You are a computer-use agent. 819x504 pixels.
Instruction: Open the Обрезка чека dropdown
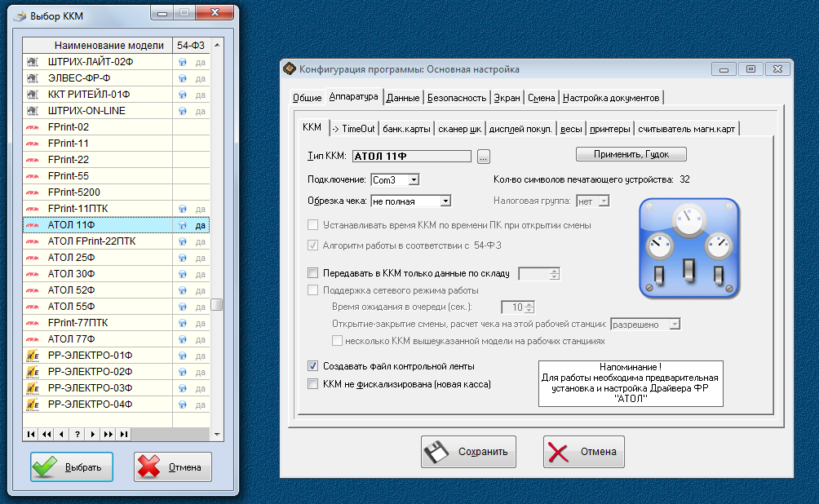[445, 201]
